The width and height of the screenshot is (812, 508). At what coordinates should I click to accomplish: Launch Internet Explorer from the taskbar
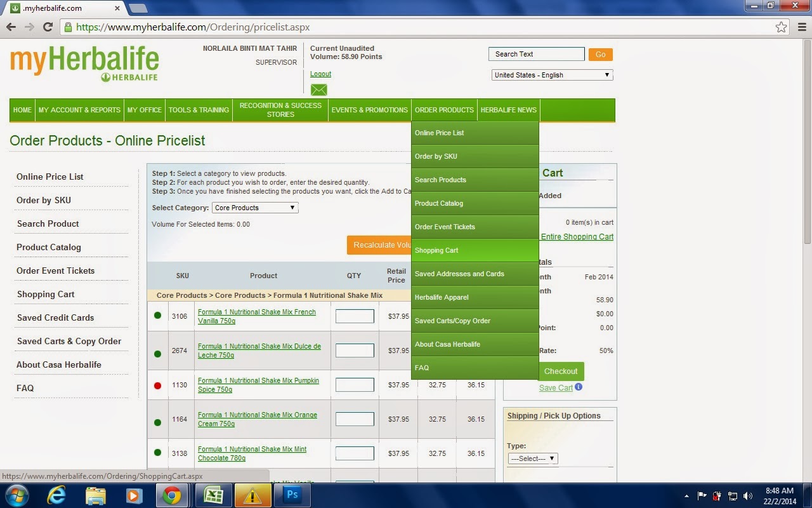(x=56, y=494)
